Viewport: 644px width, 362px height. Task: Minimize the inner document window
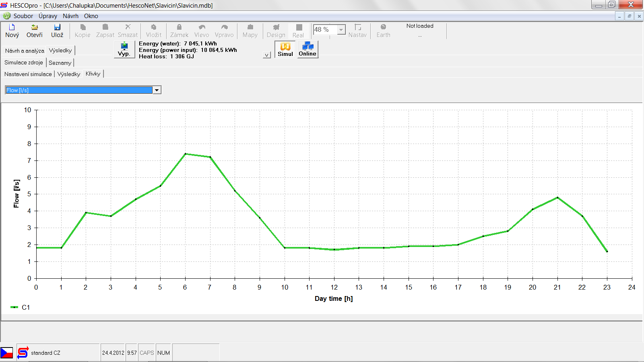(620, 16)
